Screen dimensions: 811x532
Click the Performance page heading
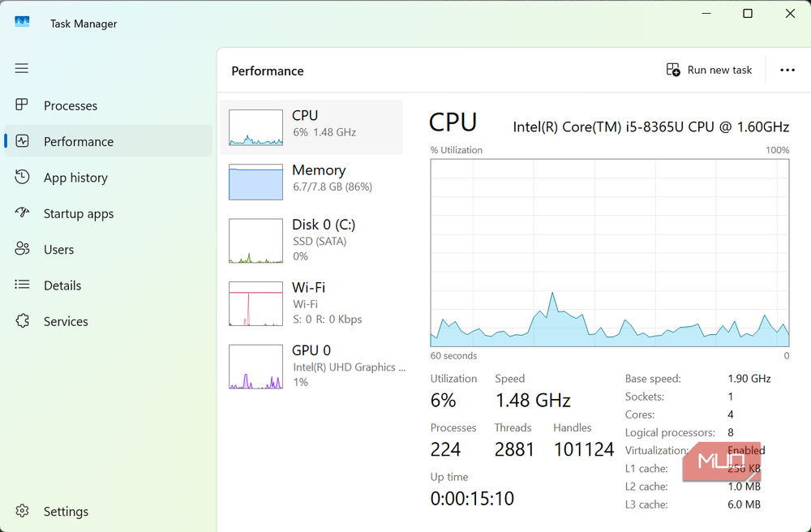point(268,71)
